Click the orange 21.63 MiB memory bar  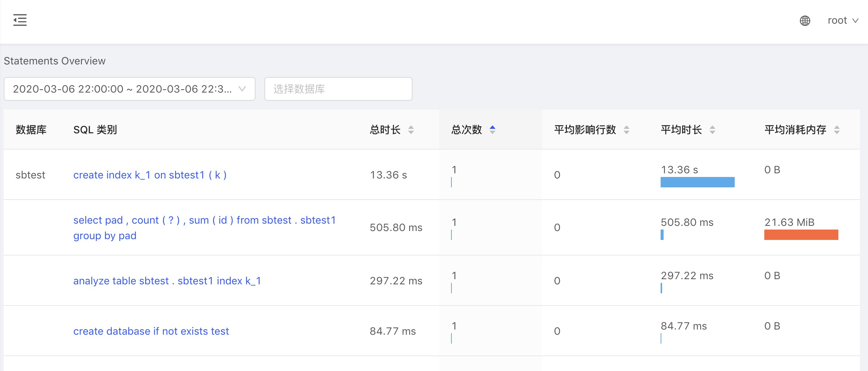pos(801,235)
